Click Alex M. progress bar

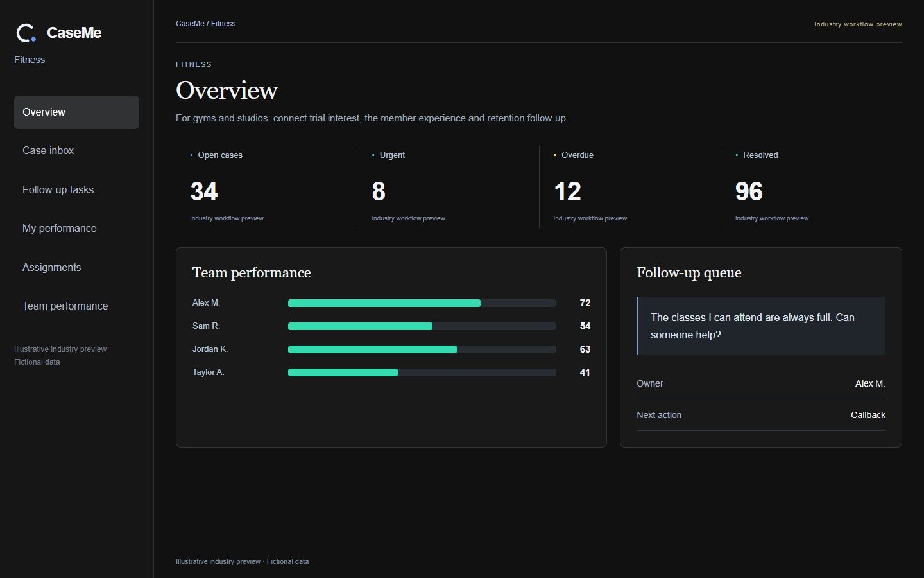tap(422, 303)
